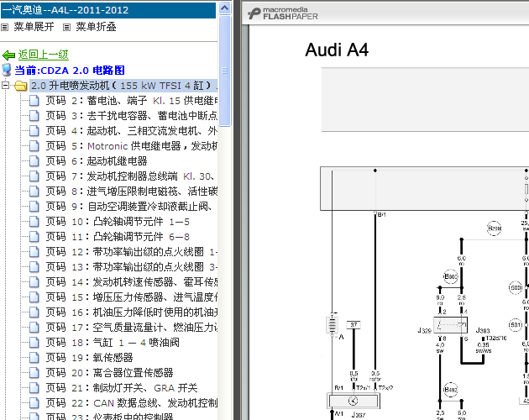Open 页码 9: 自动空调装置冷却液截止阀

128,207
